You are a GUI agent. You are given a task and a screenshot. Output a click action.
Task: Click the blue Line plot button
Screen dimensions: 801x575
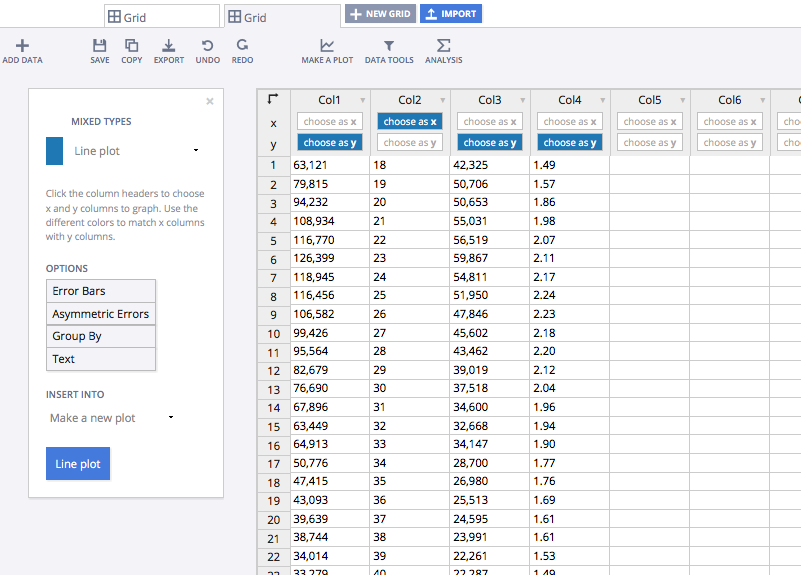[x=78, y=464]
